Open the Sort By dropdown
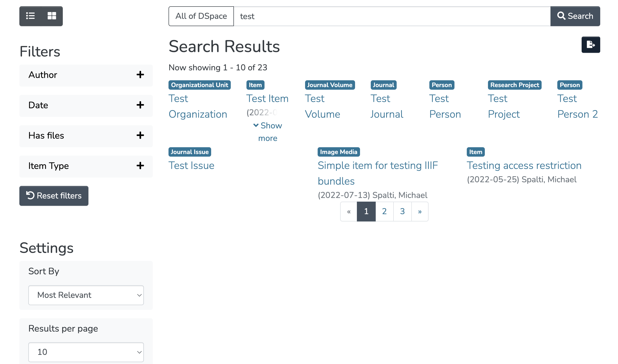Viewport: 618px width, 364px height. coord(86,295)
